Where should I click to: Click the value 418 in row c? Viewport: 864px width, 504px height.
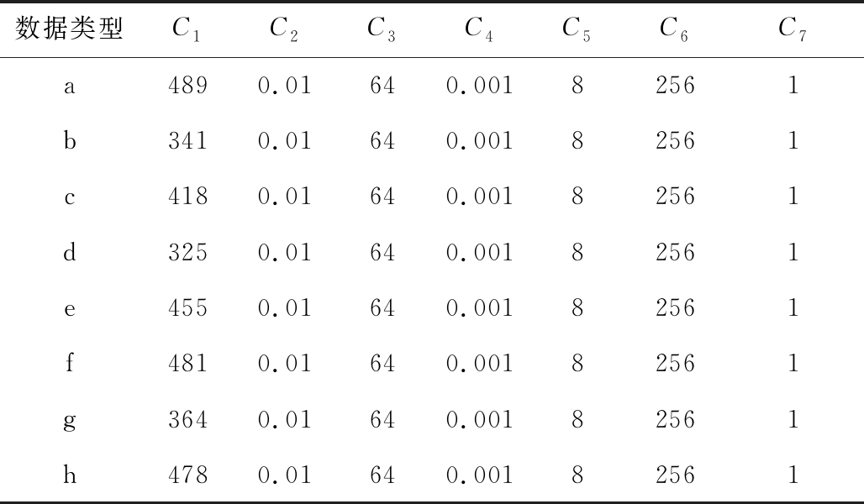click(x=187, y=197)
